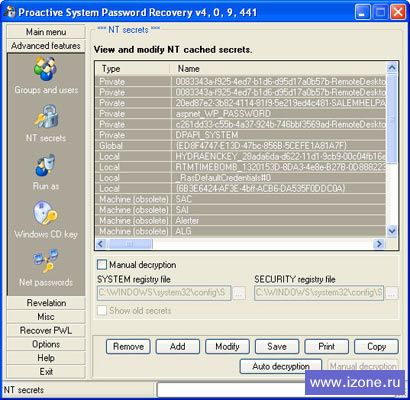Choose Exit in the sidebar

[x=46, y=371]
